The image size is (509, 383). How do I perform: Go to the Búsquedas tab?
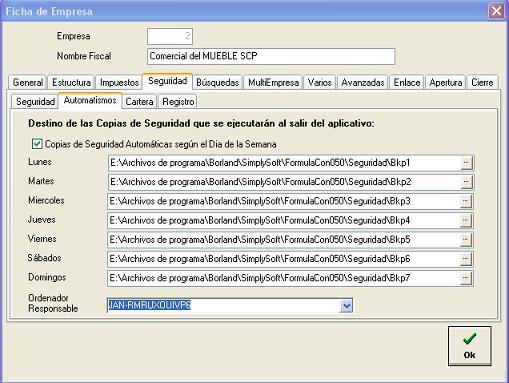[x=218, y=82]
